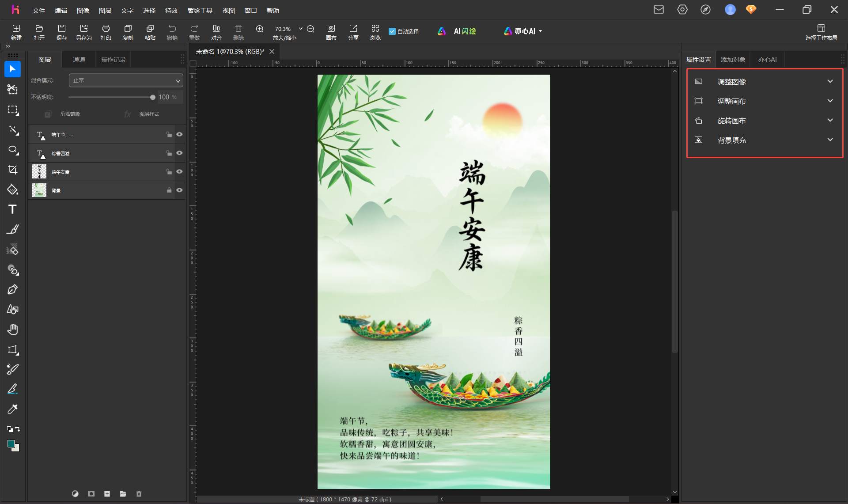
Task: Hide the 背景 layer
Action: (x=179, y=190)
